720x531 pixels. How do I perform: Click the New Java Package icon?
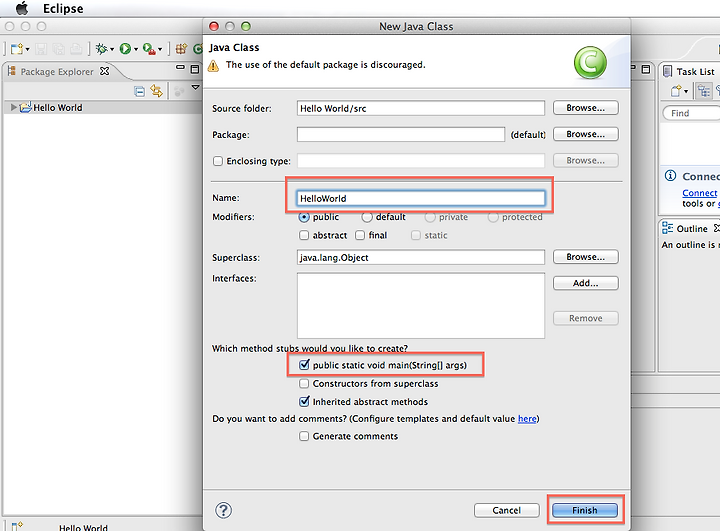pyautogui.click(x=181, y=49)
